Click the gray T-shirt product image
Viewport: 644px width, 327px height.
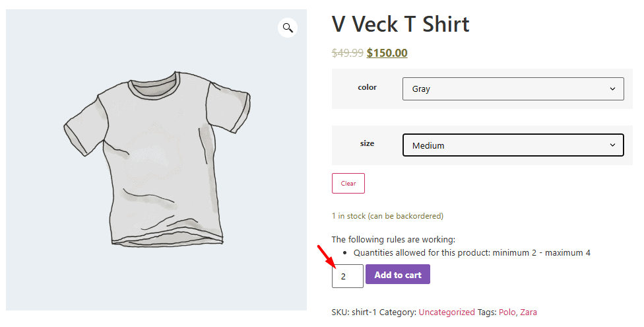156,159
